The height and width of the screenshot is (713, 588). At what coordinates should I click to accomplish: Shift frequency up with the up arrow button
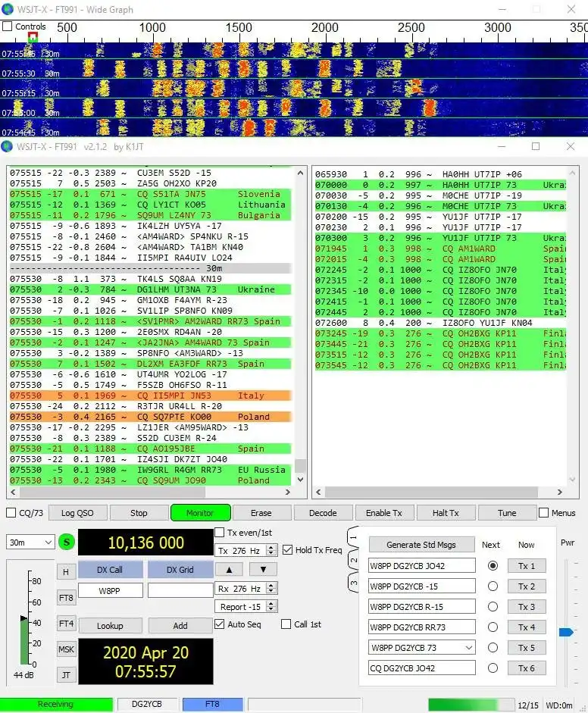coord(229,569)
